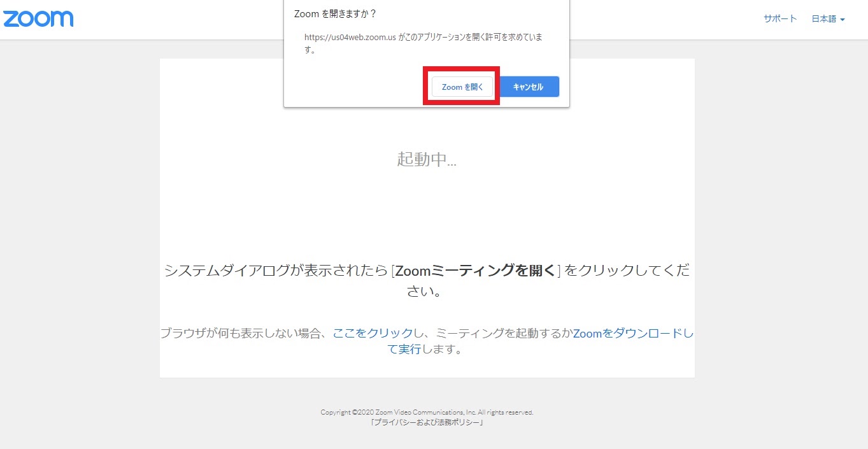
Task: Click the 'Zoom を開く' button
Action: (x=462, y=87)
